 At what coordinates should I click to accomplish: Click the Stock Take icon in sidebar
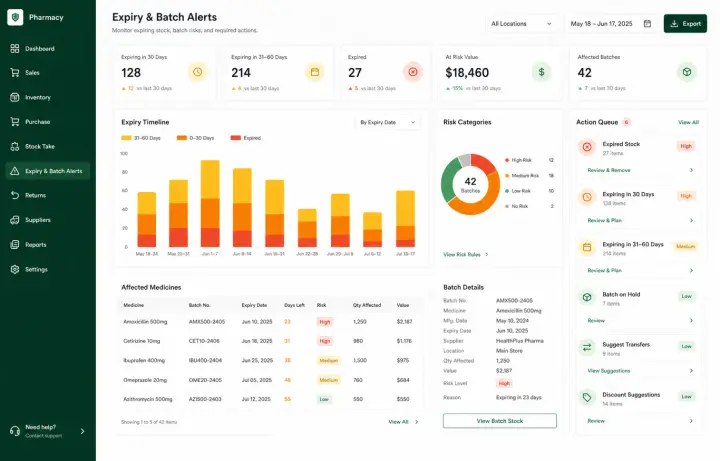(x=15, y=146)
